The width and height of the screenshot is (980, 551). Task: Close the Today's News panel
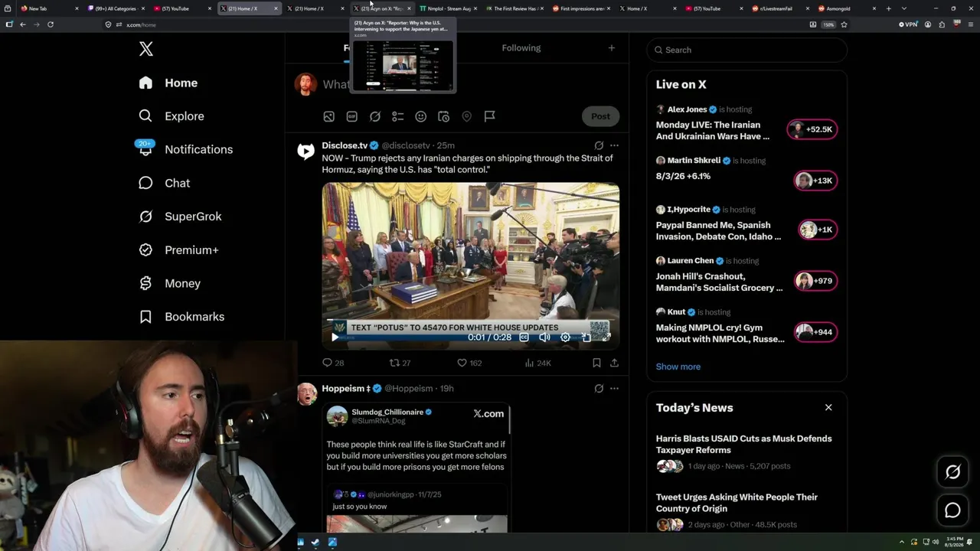click(x=828, y=408)
